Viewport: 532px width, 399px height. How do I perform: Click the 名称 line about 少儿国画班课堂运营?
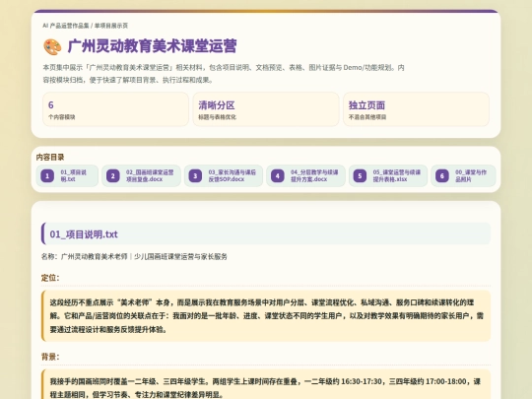point(134,256)
